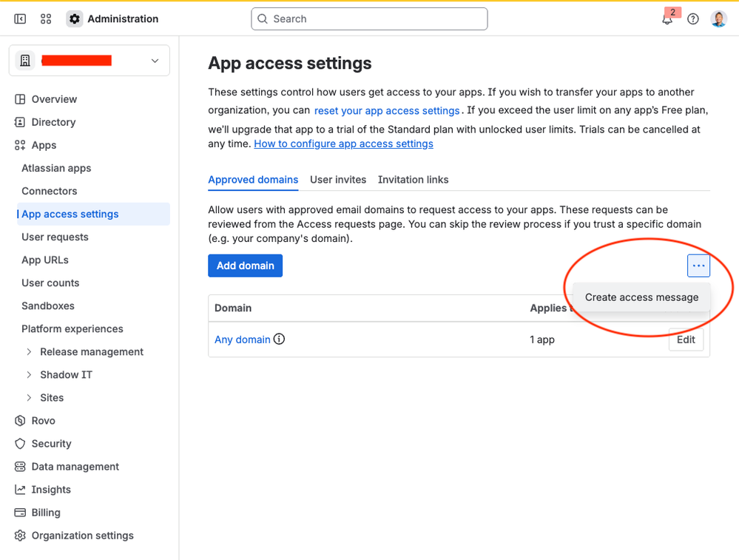Click the Add domain button

245,266
